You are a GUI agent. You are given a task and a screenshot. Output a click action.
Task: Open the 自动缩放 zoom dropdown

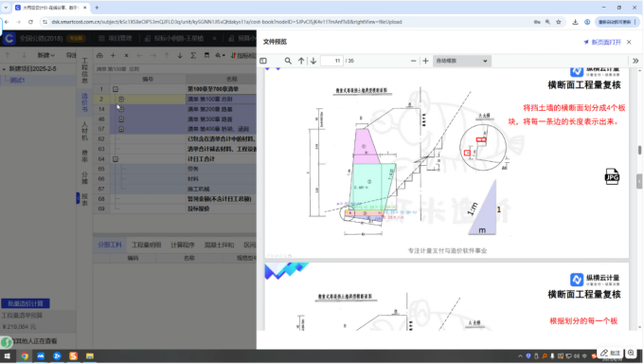461,61
